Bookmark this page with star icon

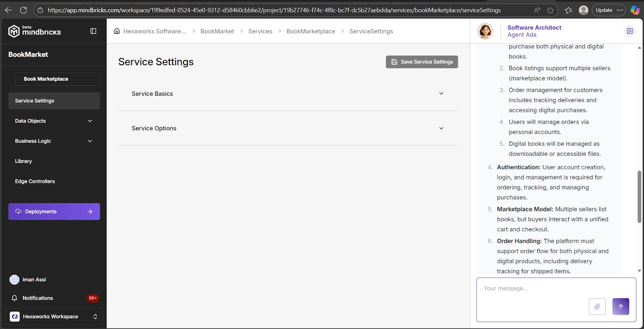click(x=550, y=10)
